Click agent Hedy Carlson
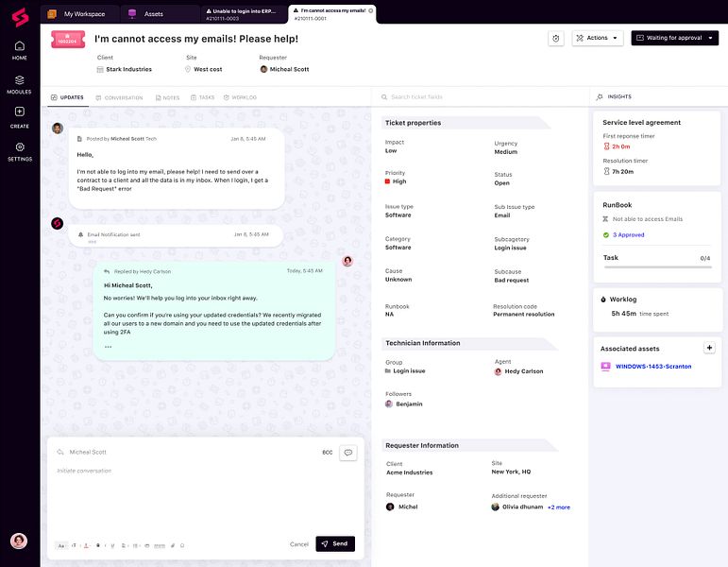 click(x=523, y=371)
